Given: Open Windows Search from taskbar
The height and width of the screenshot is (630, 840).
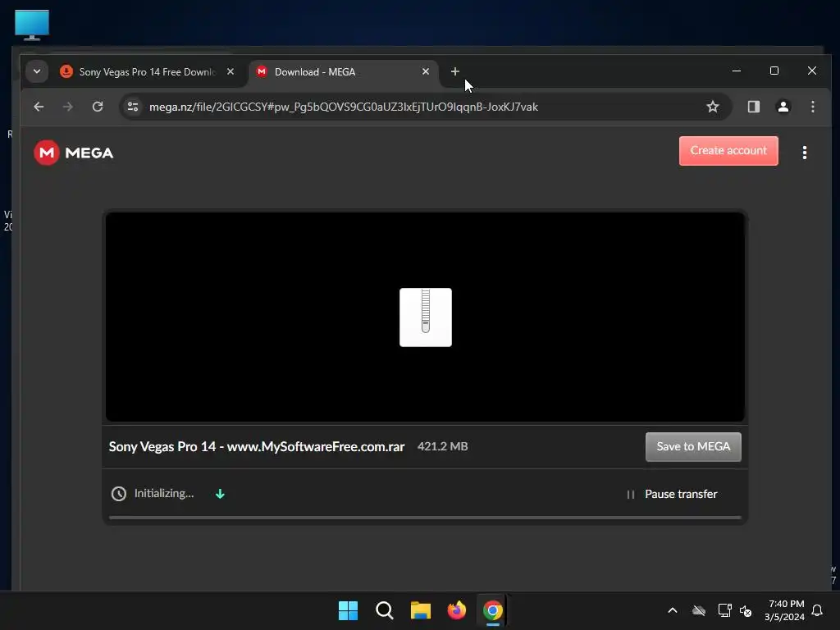Looking at the screenshot, I should pyautogui.click(x=384, y=610).
